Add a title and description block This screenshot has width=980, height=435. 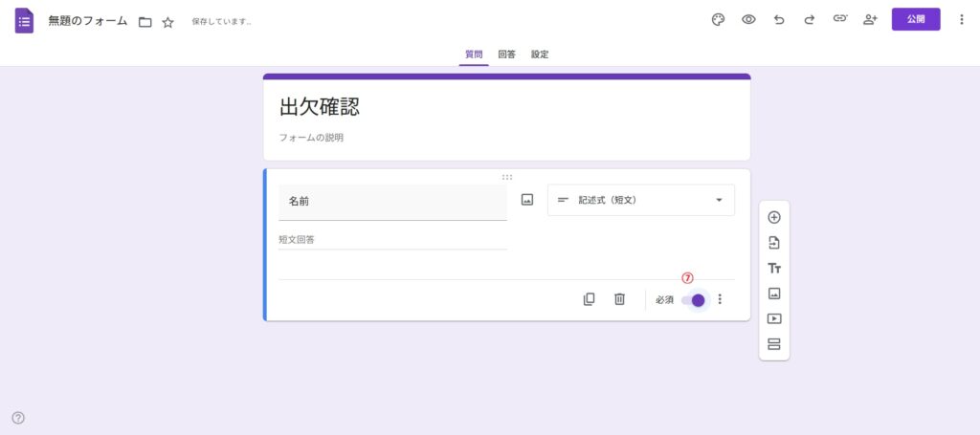(774, 269)
